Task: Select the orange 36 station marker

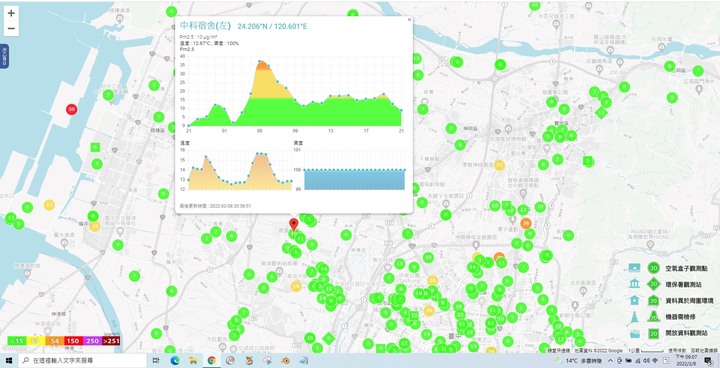Action: point(526,223)
